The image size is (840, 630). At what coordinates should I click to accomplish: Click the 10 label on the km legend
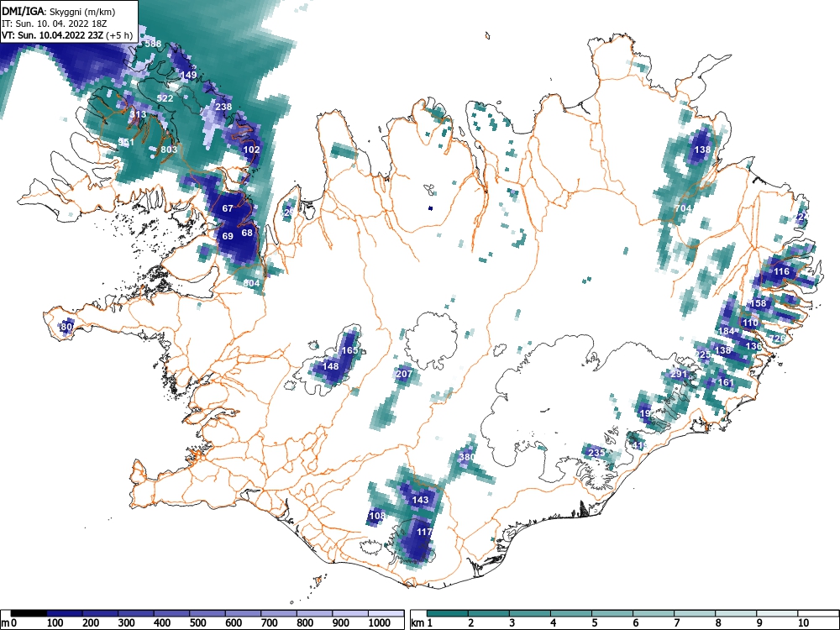click(x=802, y=623)
